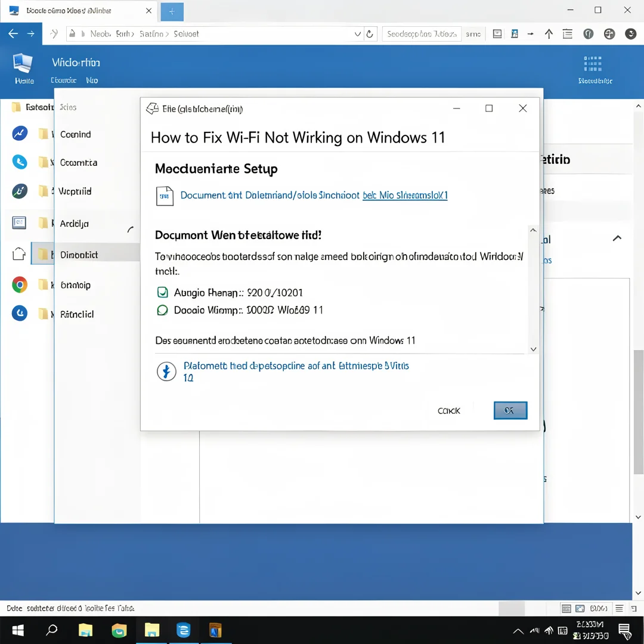644x644 pixels.
Task: Click the Bluetooth-style circle icon in dialog
Action: pyautogui.click(x=166, y=371)
